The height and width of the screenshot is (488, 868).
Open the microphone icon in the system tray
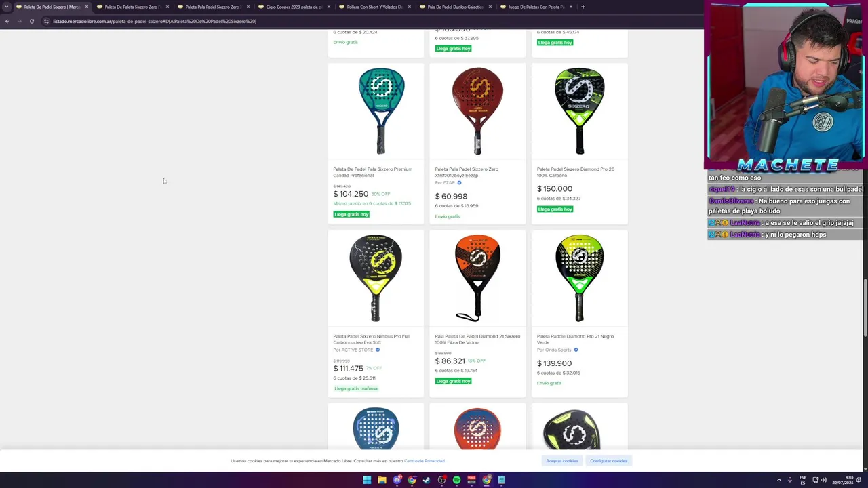(x=789, y=480)
